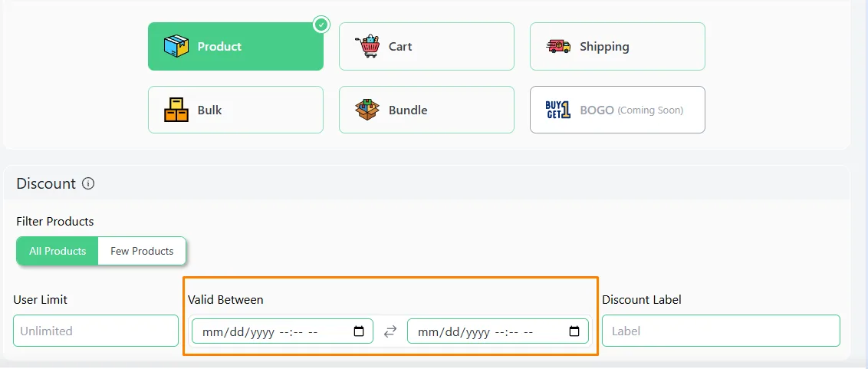The height and width of the screenshot is (369, 868).
Task: Click the BOGO buy-get-one icon
Action: pyautogui.click(x=558, y=110)
